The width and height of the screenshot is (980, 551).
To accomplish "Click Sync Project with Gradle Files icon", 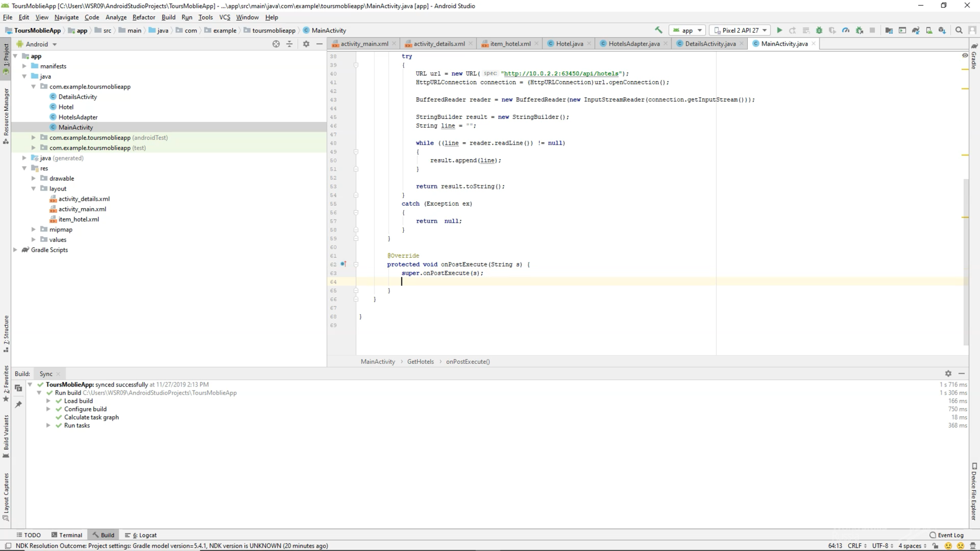I will tap(916, 30).
